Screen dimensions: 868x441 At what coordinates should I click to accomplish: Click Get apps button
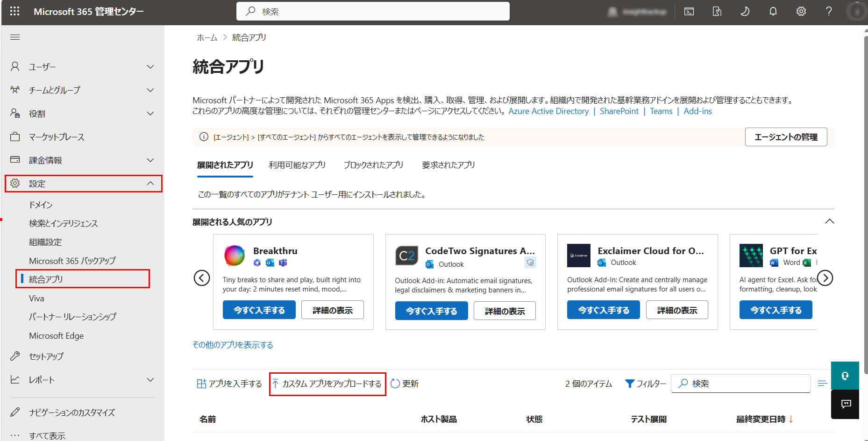(x=229, y=384)
